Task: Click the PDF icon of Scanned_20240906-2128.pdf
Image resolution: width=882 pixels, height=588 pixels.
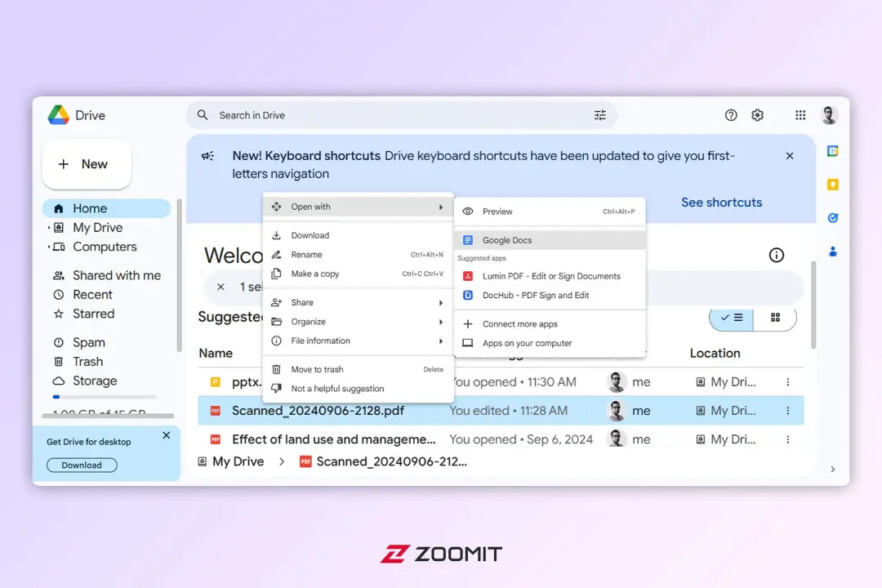Action: coord(216,411)
